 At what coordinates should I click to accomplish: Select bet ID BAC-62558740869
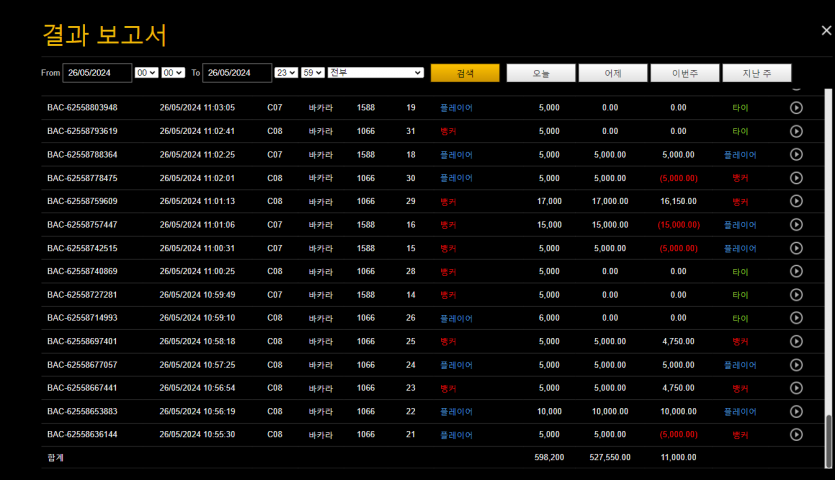82,271
